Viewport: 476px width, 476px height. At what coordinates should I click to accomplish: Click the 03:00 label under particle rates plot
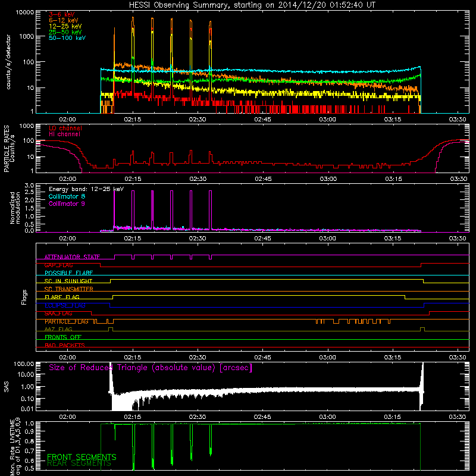328,179
